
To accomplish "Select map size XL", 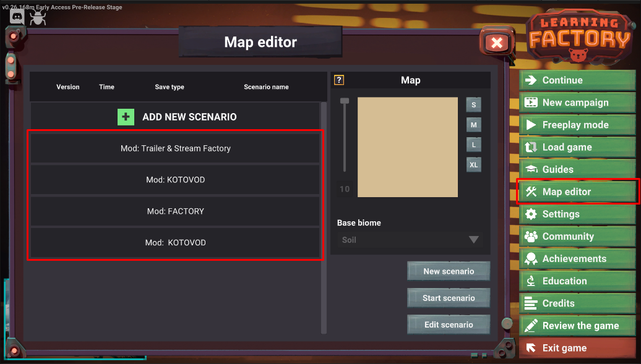I will tap(473, 164).
